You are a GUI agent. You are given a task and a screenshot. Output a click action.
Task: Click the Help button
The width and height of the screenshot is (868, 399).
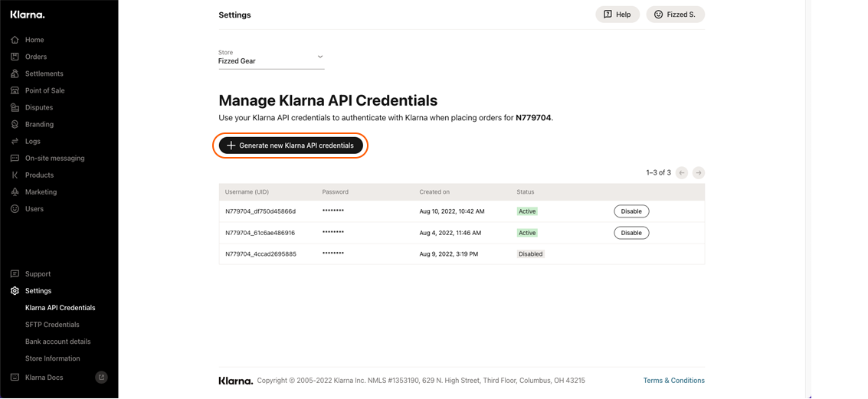(x=617, y=15)
